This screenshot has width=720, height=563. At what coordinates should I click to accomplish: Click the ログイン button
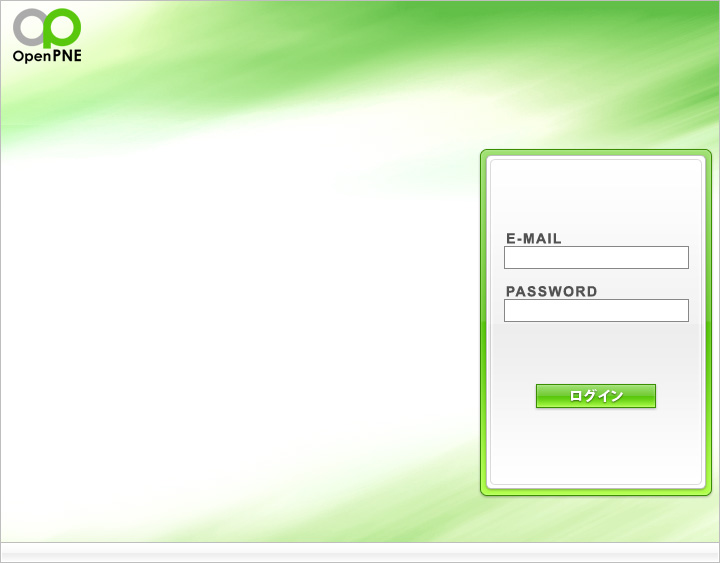(596, 396)
